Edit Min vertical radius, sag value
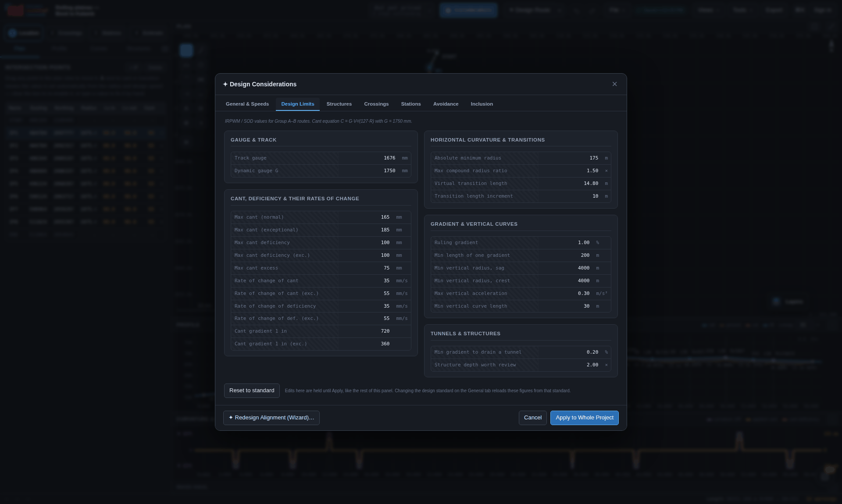The width and height of the screenshot is (842, 504). (566, 268)
